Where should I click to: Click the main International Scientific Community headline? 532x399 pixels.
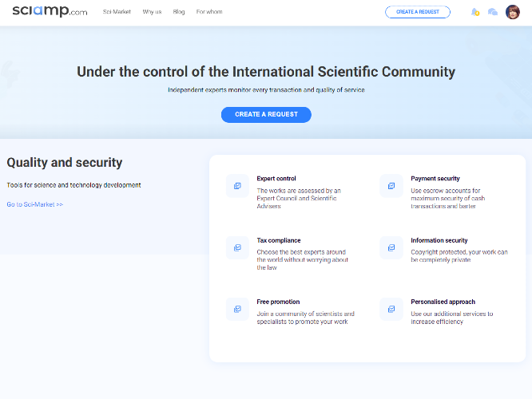[x=266, y=72]
